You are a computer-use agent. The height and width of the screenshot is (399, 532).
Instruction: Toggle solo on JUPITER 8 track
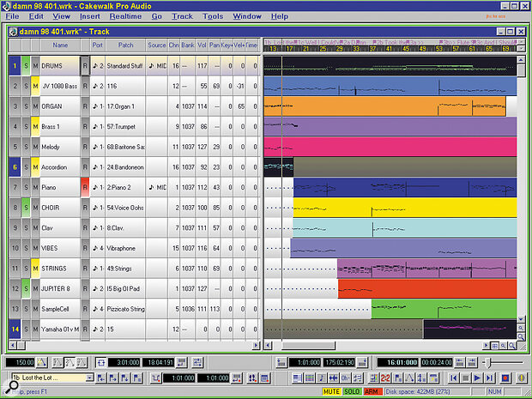(26, 288)
